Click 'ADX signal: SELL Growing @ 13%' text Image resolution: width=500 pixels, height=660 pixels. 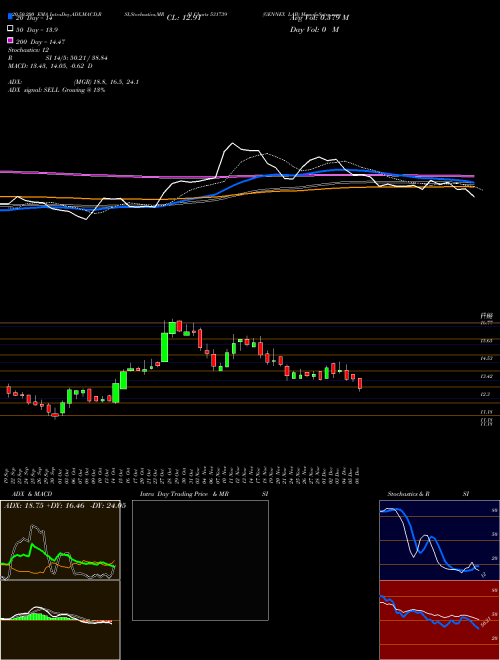point(56,90)
